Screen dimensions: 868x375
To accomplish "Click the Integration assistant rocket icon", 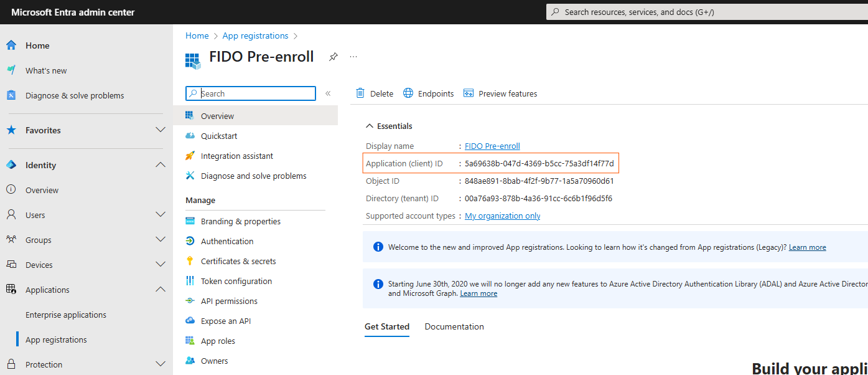I will point(190,156).
